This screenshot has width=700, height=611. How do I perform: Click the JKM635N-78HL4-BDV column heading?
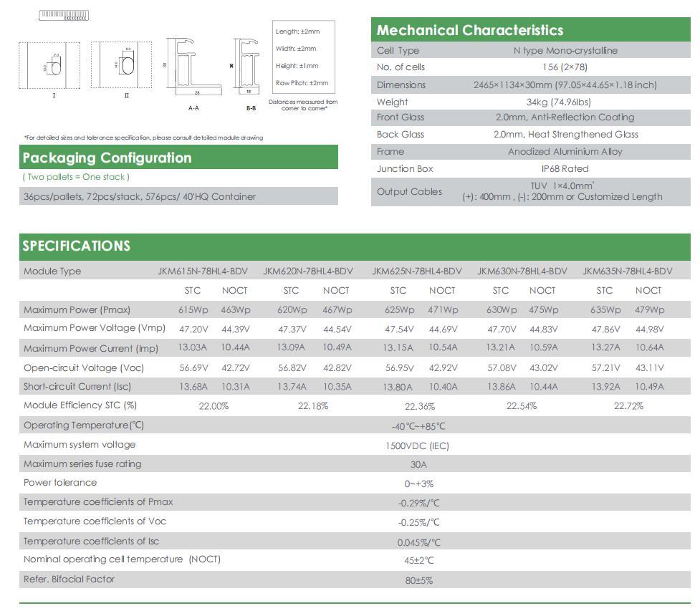(627, 271)
